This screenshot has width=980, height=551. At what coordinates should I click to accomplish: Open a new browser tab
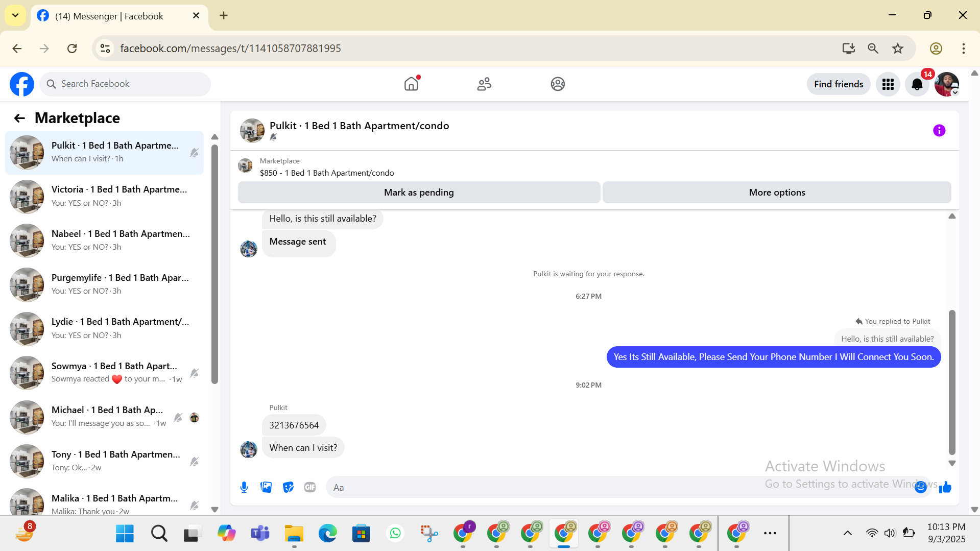(x=224, y=15)
